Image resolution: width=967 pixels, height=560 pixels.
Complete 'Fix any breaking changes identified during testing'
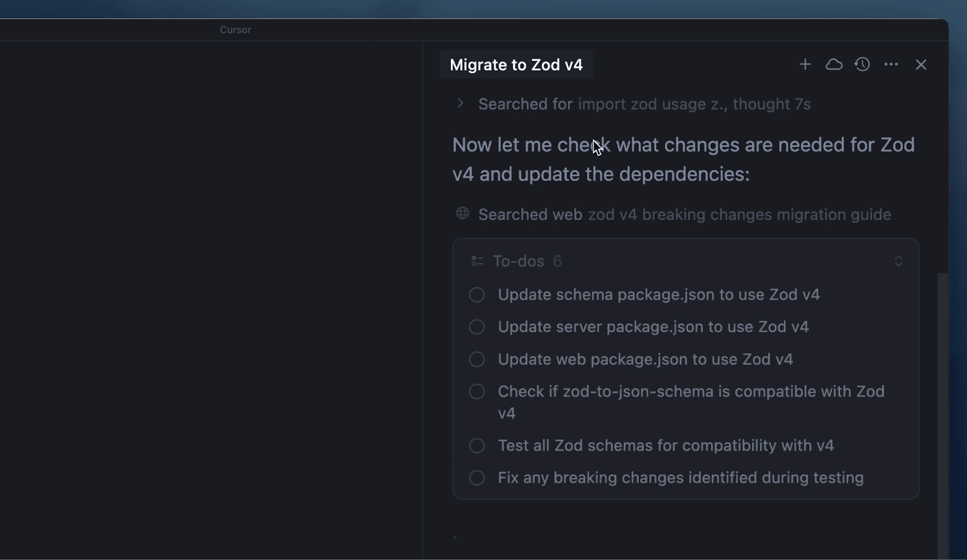[x=476, y=477]
